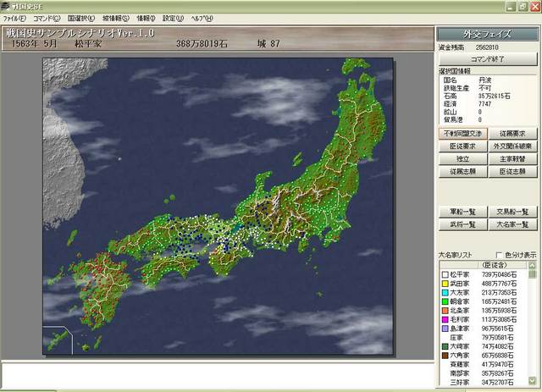Click the brown swatch for 六角家
This screenshot has height=392, width=542.
pos(445,356)
